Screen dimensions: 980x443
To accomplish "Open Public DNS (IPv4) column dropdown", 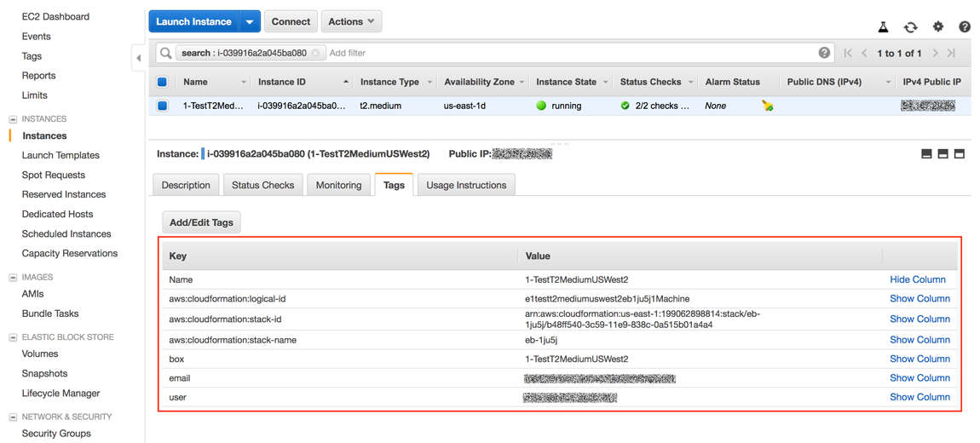I will pos(888,82).
